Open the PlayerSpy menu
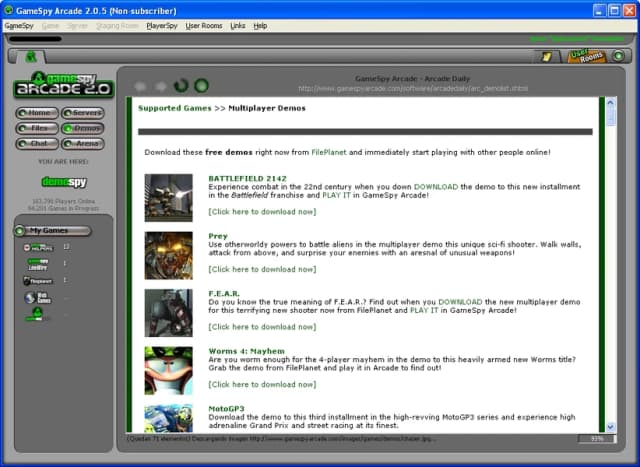 162,26
